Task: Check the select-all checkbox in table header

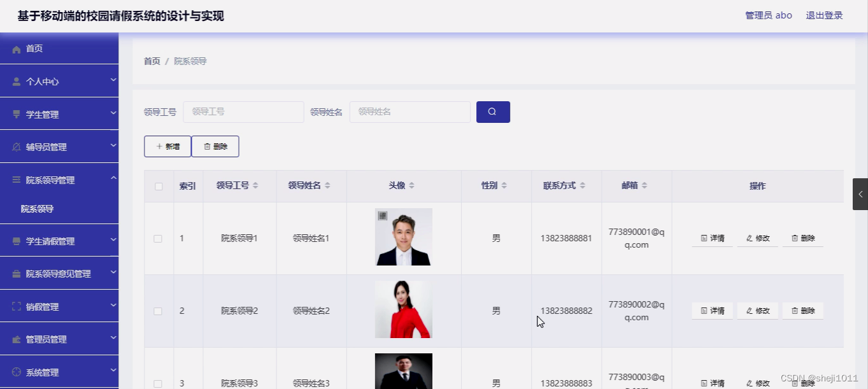Action: click(x=158, y=185)
